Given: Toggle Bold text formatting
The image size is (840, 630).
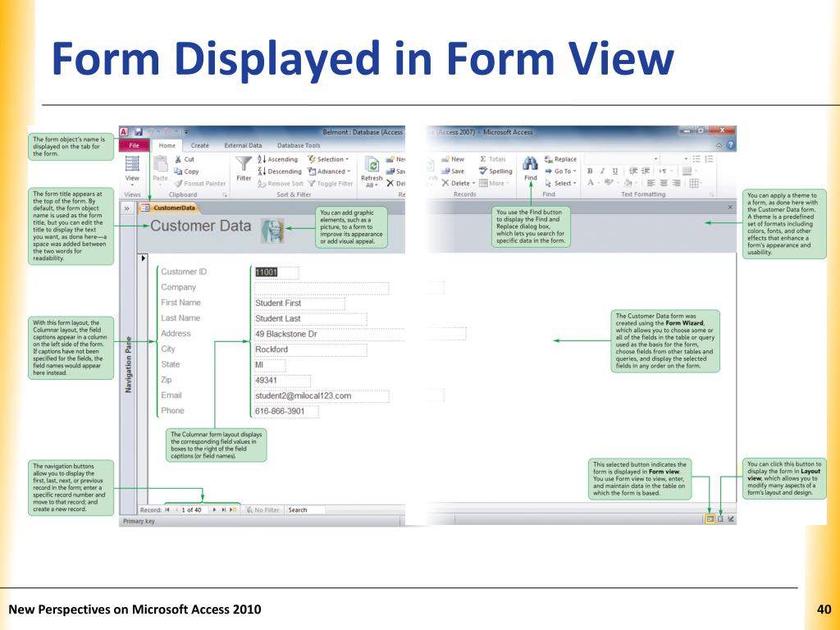Looking at the screenshot, I should click(x=590, y=171).
